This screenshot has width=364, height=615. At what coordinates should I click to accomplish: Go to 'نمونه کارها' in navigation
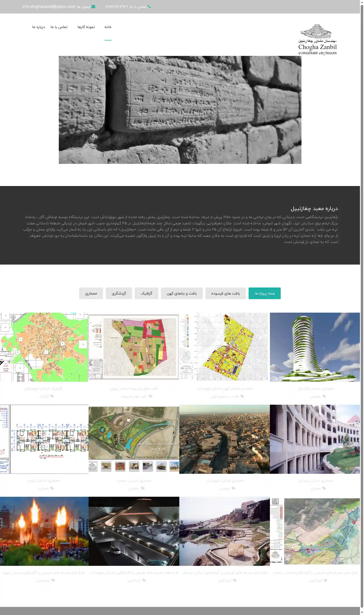click(86, 27)
